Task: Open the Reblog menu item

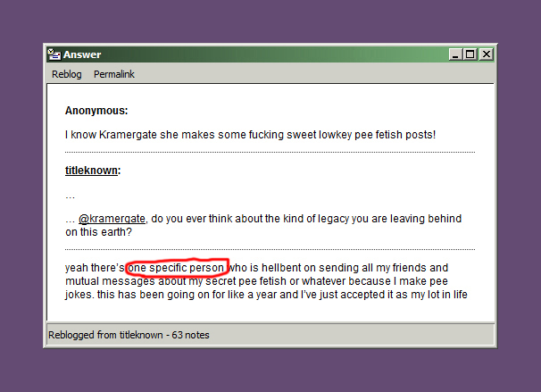Action: [x=67, y=74]
